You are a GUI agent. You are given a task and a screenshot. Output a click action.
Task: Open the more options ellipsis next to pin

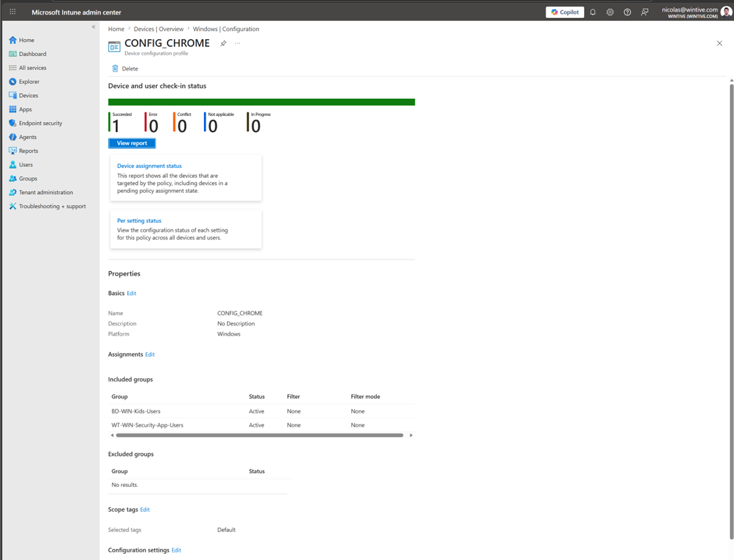click(x=237, y=43)
